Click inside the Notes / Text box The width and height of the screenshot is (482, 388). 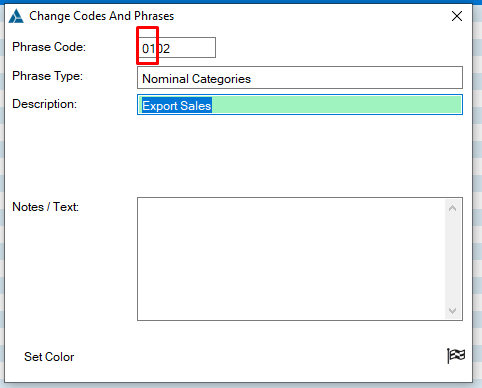pos(291,259)
